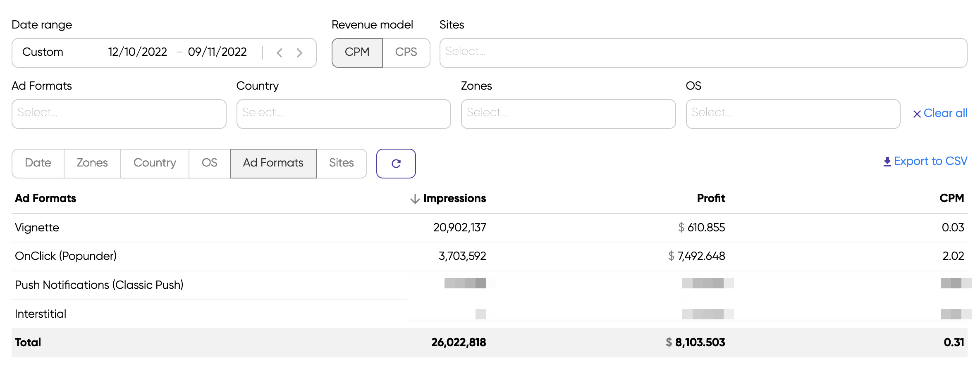Screen dimensions: 980x371
Task: Click next date range arrow
Action: [299, 53]
